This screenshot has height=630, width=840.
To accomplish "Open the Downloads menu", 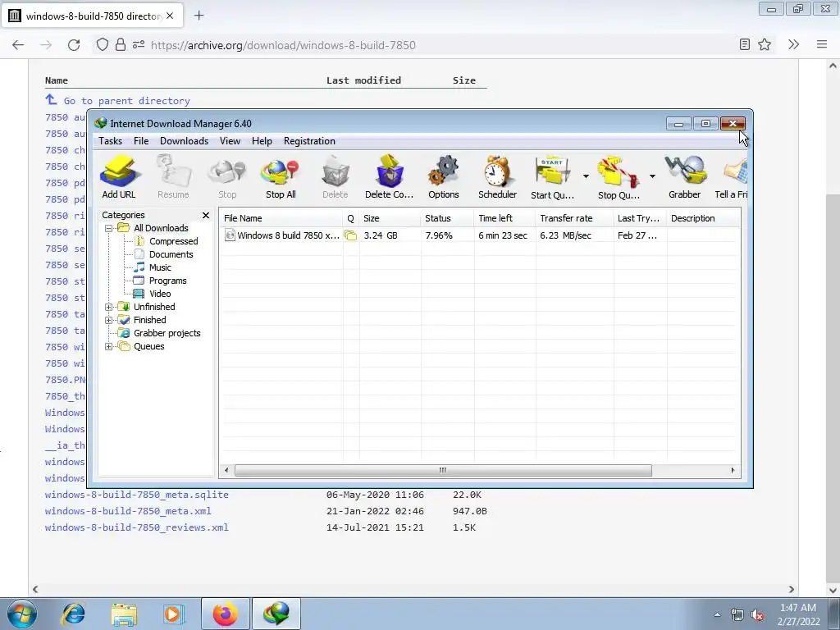I will pos(184,141).
